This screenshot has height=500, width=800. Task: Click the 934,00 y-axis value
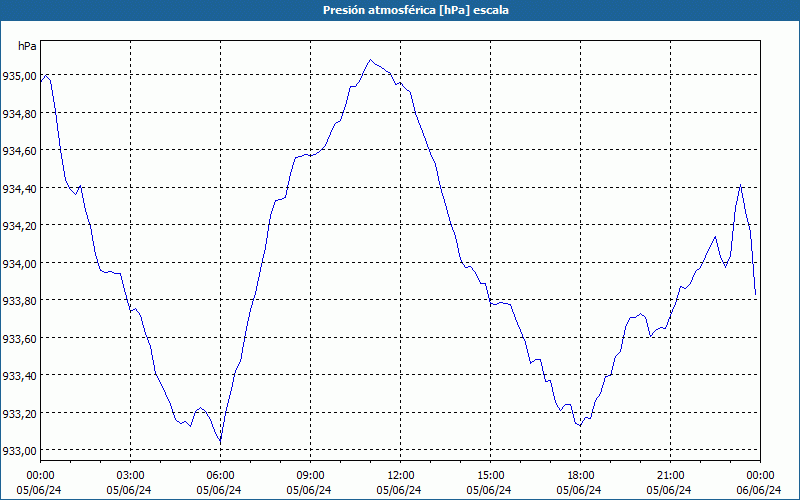19,264
